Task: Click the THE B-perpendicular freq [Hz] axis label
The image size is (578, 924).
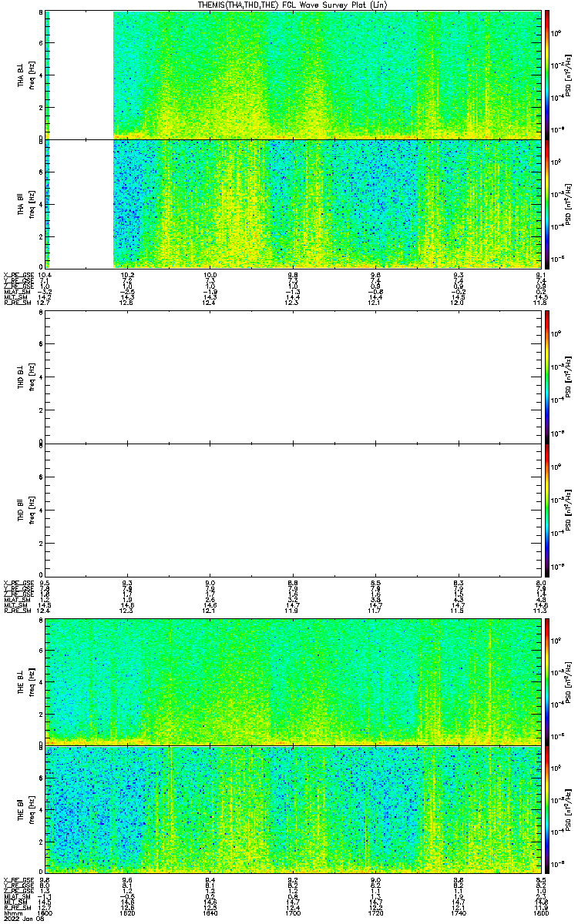Action: tap(32, 681)
